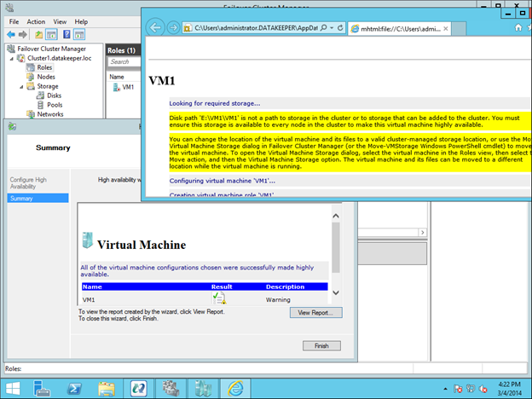Open Server Manager from the taskbar
532x399 pixels.
[43, 387]
